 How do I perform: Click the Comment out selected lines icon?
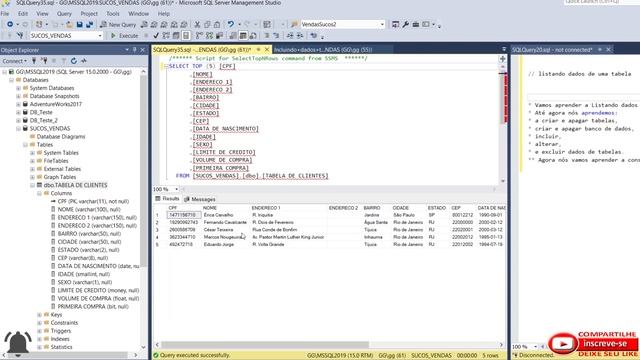click(267, 36)
